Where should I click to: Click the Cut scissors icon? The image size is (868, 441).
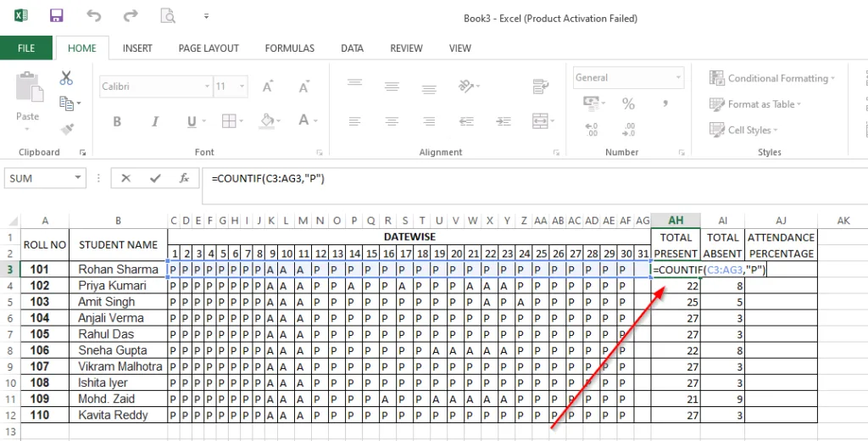click(66, 78)
